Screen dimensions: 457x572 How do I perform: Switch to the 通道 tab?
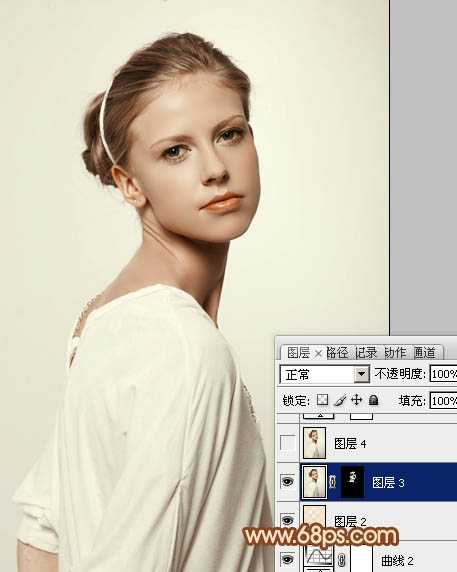click(424, 353)
